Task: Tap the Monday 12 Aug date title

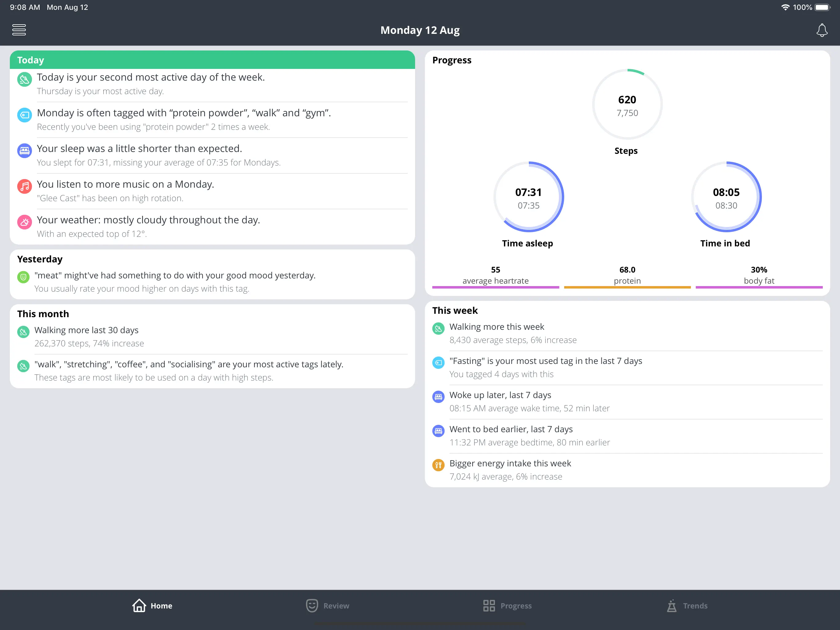Action: (x=420, y=30)
